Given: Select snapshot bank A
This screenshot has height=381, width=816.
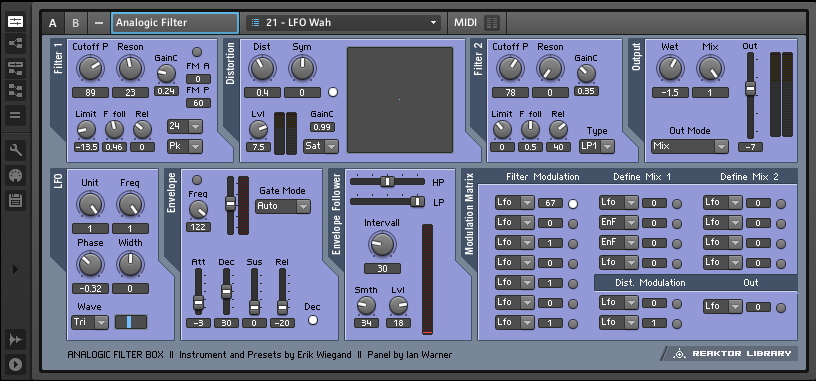Looking at the screenshot, I should pos(53,23).
